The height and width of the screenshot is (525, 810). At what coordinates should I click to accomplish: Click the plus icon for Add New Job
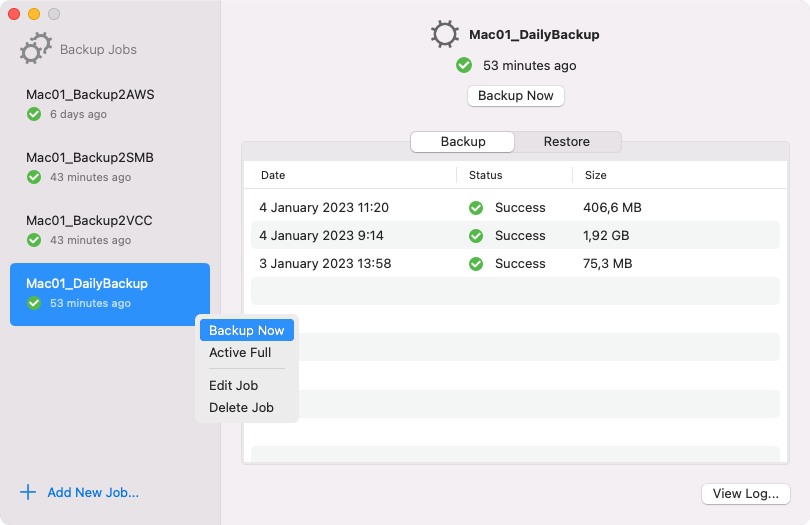pyautogui.click(x=28, y=492)
